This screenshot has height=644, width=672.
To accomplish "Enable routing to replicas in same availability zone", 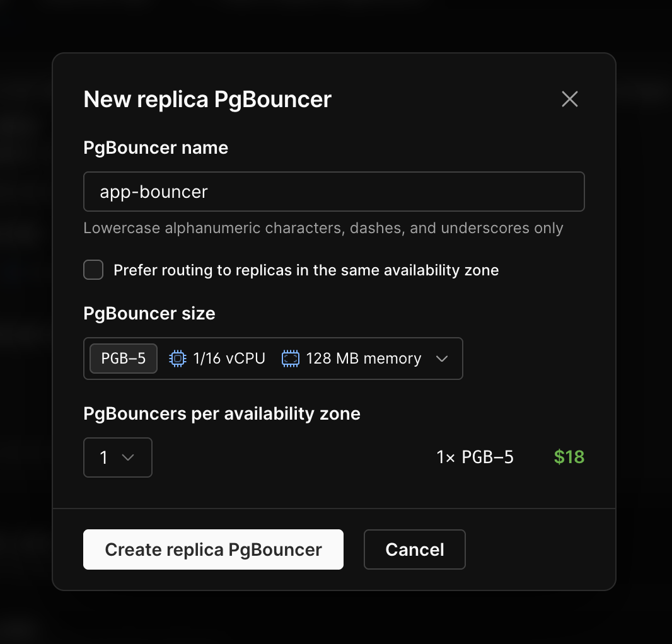I will pyautogui.click(x=93, y=270).
